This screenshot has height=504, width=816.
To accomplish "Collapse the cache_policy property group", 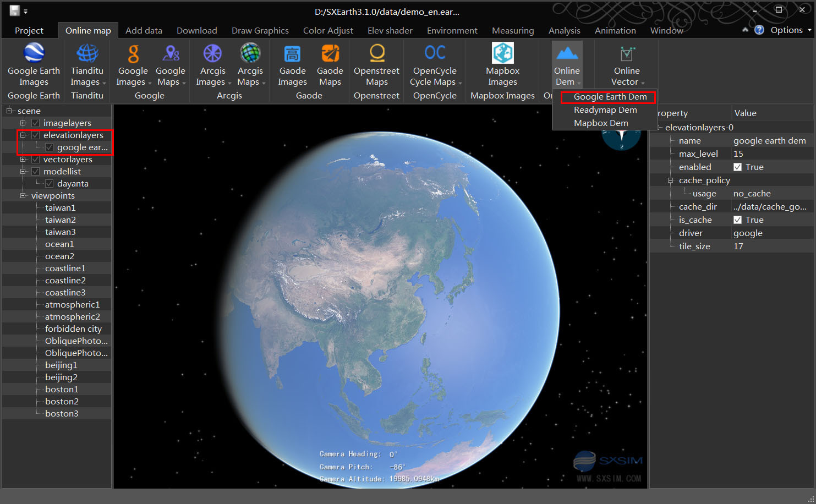I will [671, 180].
